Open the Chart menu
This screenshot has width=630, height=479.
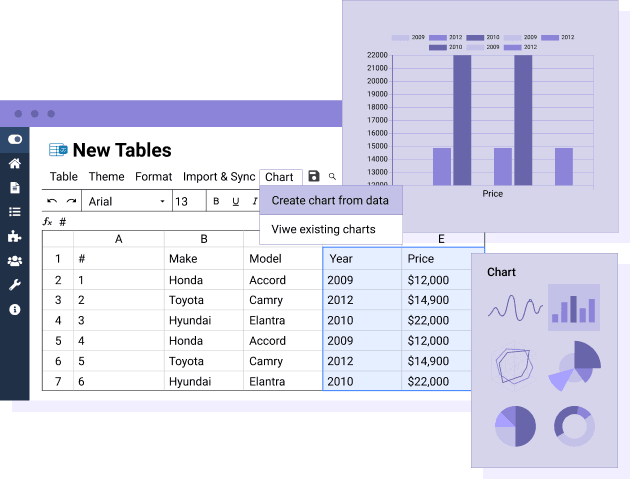click(279, 177)
